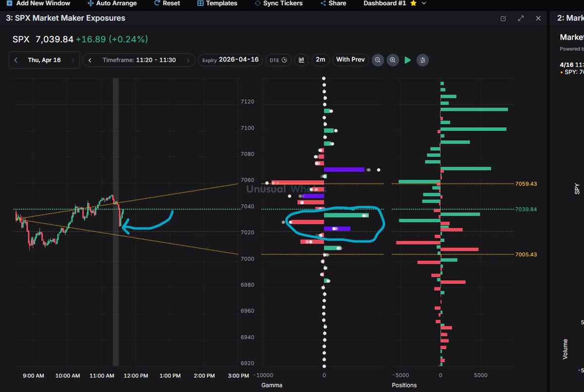The image size is (584, 392).
Task: Step the timeframe back from 11:20 - 11:30
Action: coord(90,60)
